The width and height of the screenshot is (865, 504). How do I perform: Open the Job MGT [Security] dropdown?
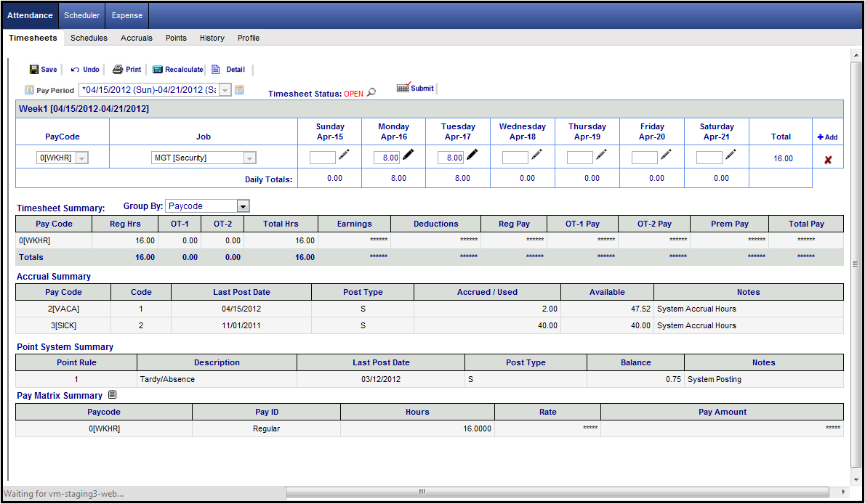pos(249,158)
